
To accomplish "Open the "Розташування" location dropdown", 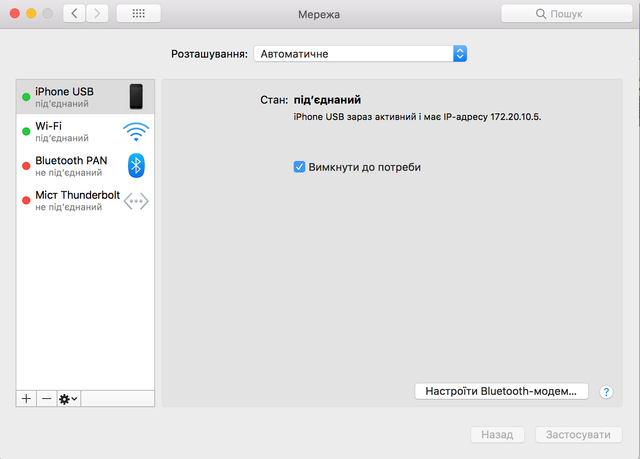I will pyautogui.click(x=360, y=54).
